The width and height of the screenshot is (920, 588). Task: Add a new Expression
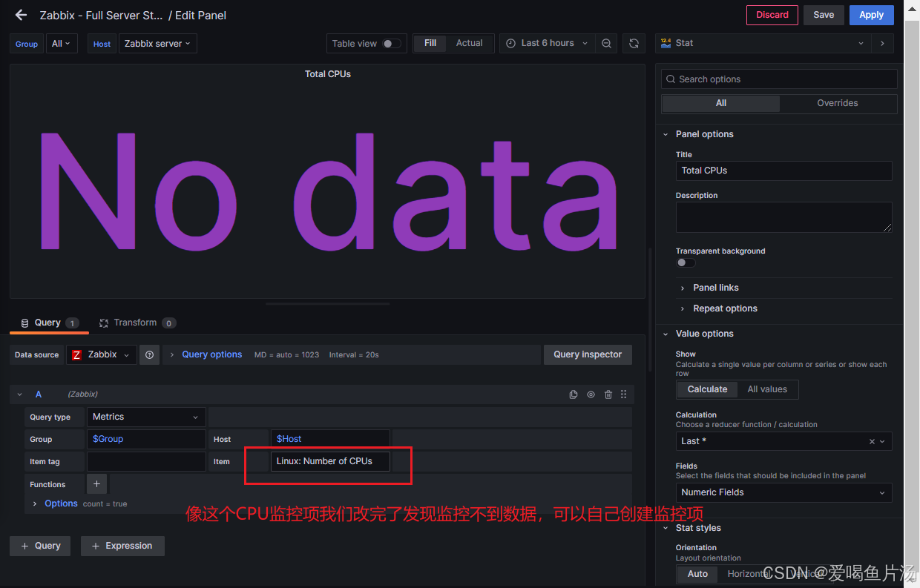click(x=122, y=546)
